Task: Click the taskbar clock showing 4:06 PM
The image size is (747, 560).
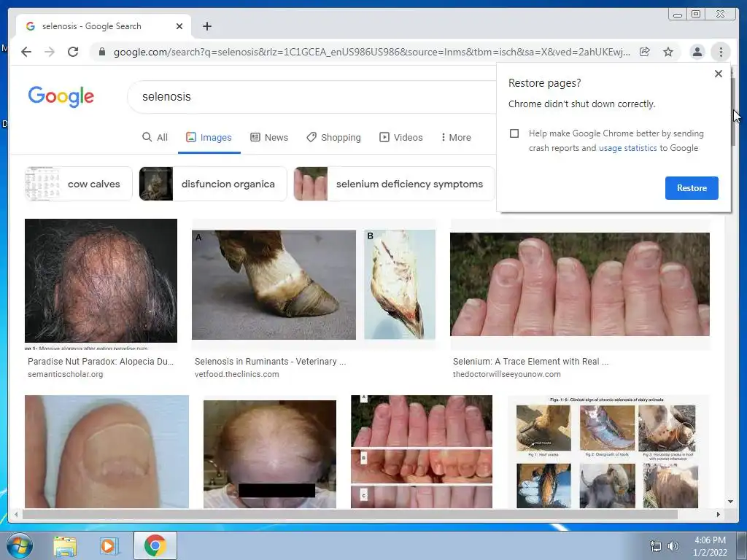Action: tap(710, 546)
